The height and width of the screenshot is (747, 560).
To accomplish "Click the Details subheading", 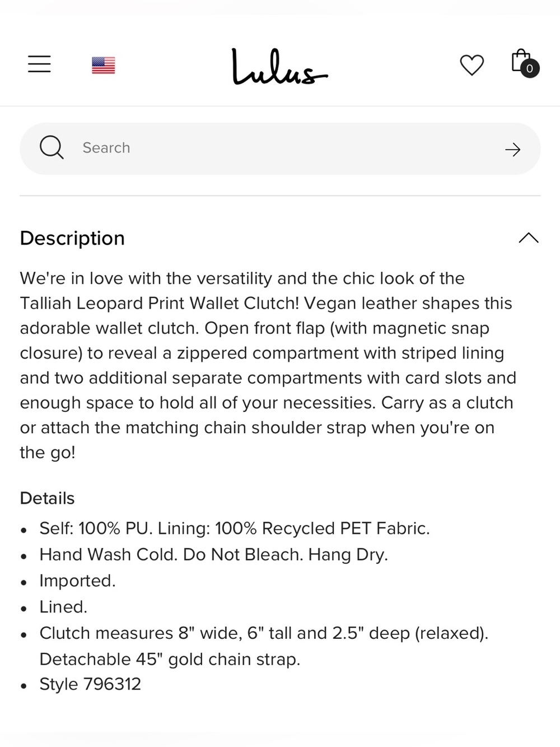I will (47, 498).
